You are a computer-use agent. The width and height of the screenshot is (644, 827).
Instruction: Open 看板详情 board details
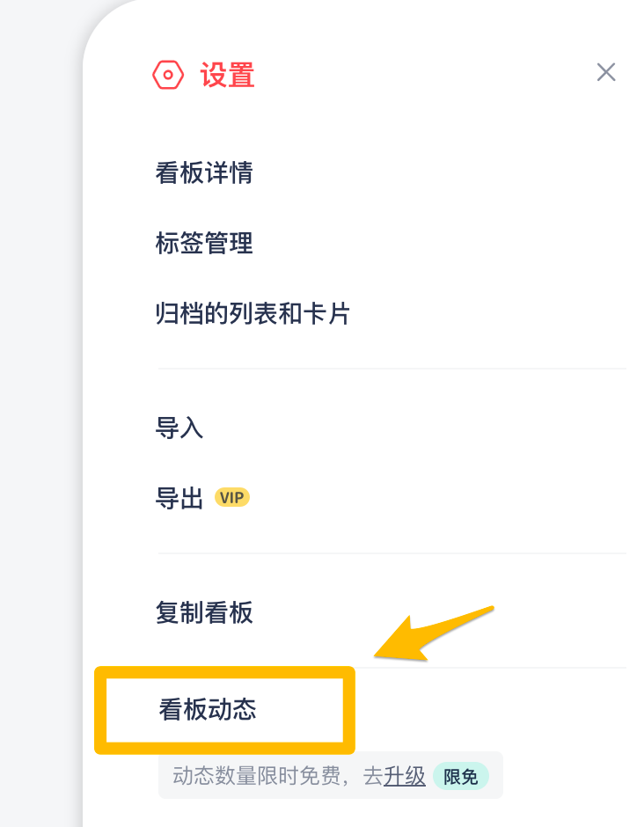click(x=204, y=173)
